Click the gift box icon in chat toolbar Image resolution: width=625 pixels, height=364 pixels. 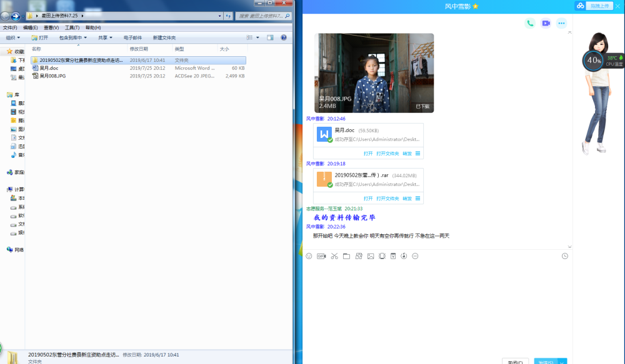(359, 256)
